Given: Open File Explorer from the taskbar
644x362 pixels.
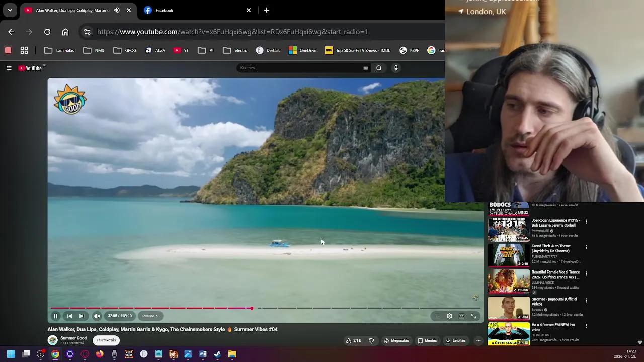Looking at the screenshot, I should pyautogui.click(x=232, y=354).
